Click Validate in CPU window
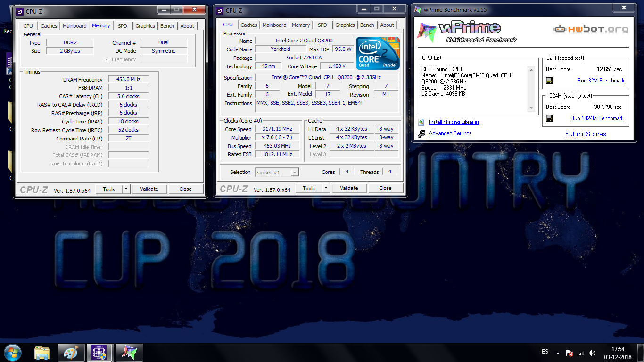 (349, 188)
